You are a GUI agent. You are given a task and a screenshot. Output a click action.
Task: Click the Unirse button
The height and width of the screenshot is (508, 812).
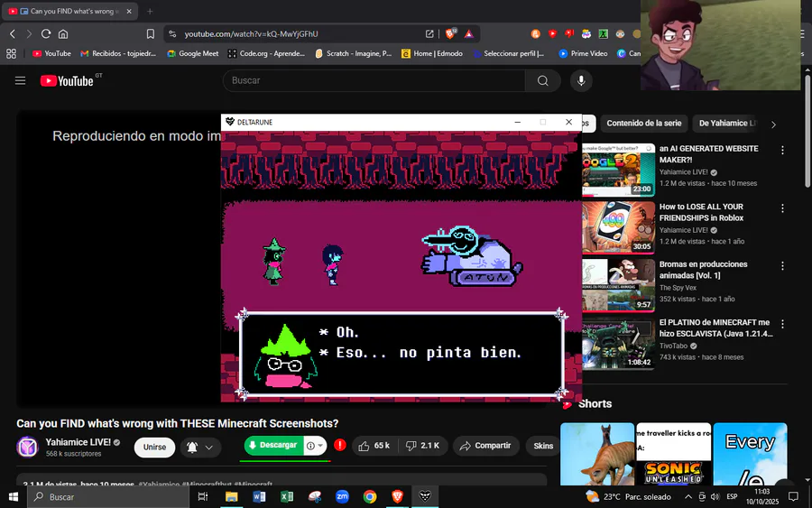click(x=154, y=447)
